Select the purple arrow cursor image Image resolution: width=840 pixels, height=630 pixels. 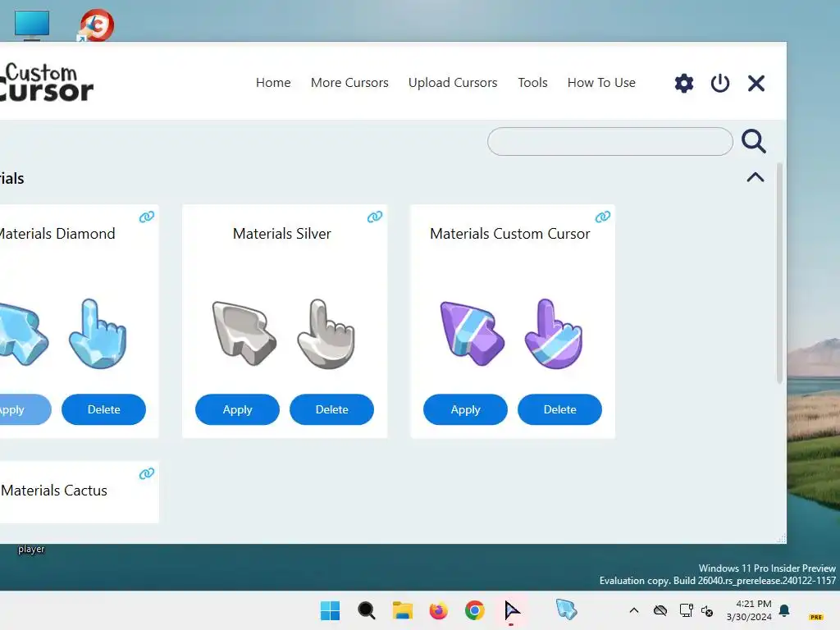click(x=472, y=333)
